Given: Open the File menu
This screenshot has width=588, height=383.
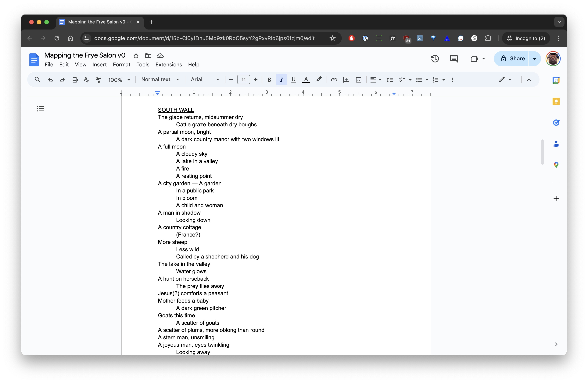Looking at the screenshot, I should (49, 64).
